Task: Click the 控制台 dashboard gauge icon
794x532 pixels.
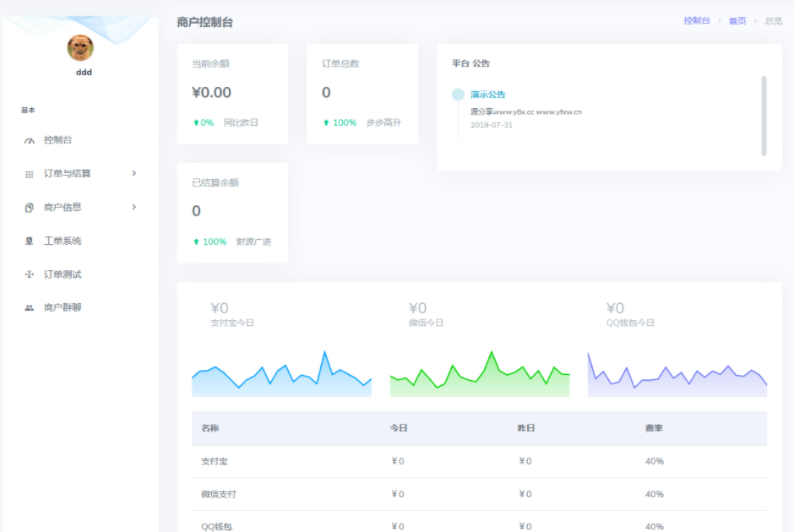Action: click(30, 140)
